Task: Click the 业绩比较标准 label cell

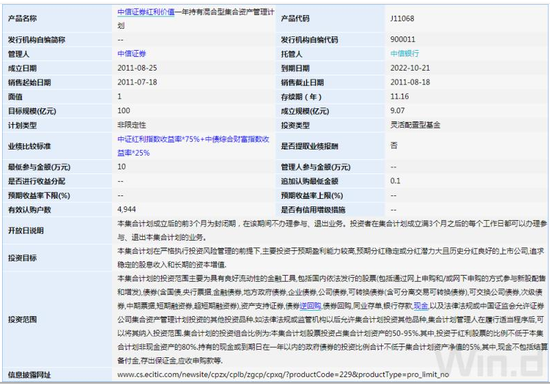Action: click(57, 146)
